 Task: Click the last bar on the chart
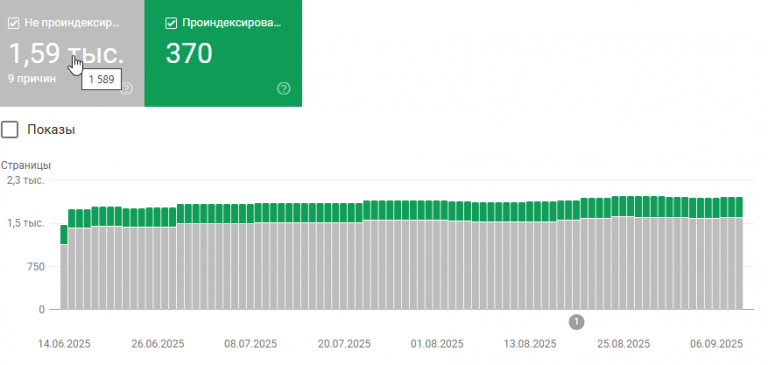tap(739, 253)
